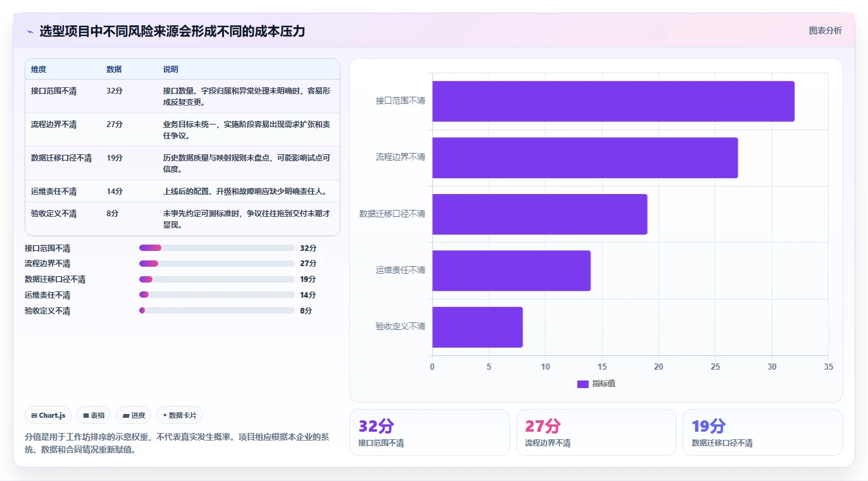The height and width of the screenshot is (481, 868).
Task: Click description starting 历史数据质量
Action: click(x=247, y=163)
